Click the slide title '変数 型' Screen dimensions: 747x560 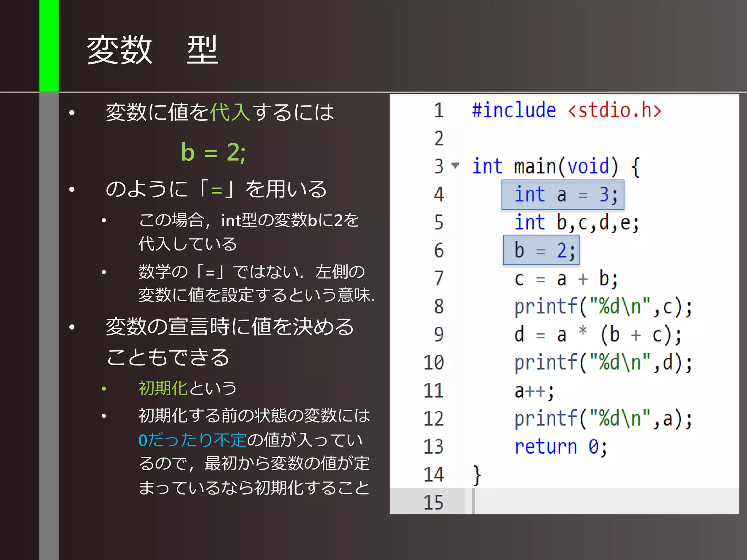(x=152, y=50)
